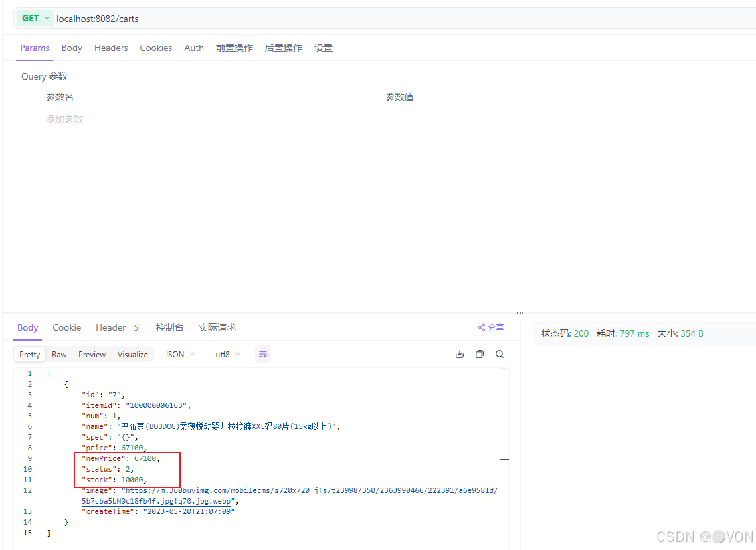Screen dimensions: 756x550
Task: Select the response Body tab
Action: point(27,327)
